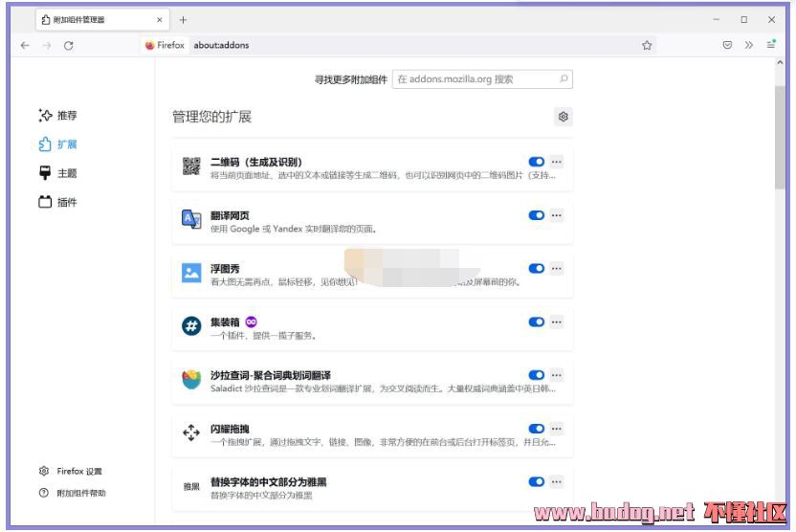This screenshot has width=796, height=532.
Task: Open the extensions gear tools menu
Action: [563, 117]
